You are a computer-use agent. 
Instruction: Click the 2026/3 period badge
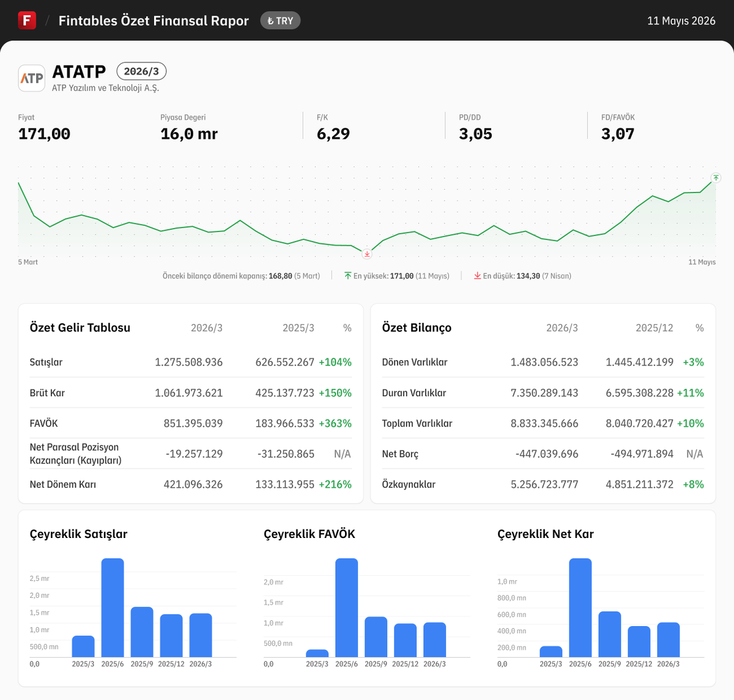141,72
